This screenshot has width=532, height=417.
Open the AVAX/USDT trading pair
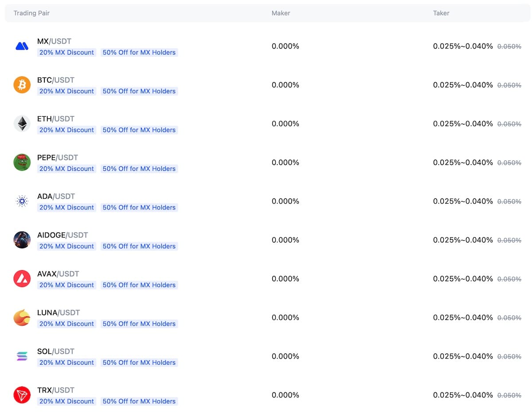(x=58, y=274)
